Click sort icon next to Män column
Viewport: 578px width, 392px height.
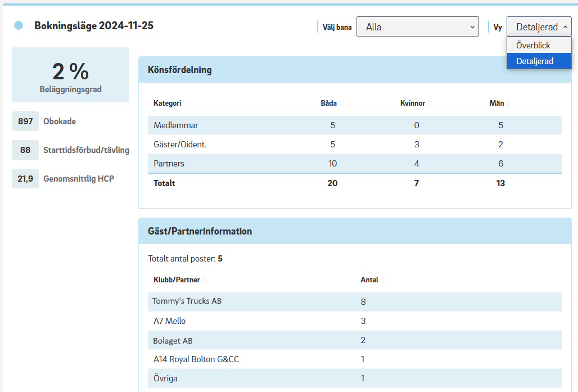pyautogui.click(x=508, y=103)
